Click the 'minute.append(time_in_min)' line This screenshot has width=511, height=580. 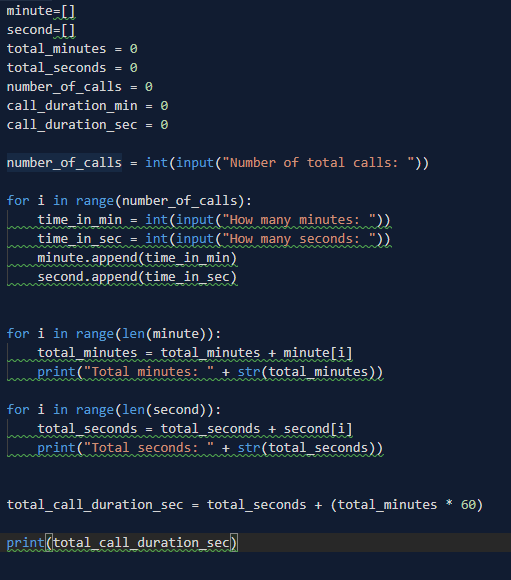(x=137, y=258)
